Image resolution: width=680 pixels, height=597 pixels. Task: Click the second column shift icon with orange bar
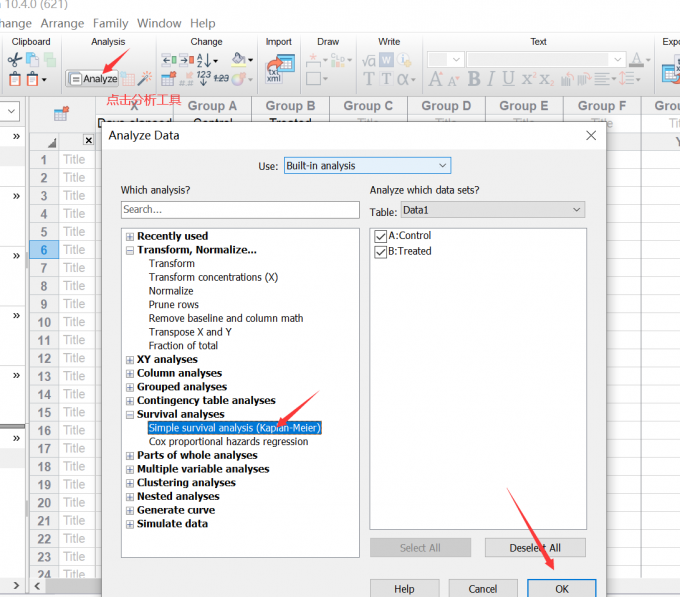[x=186, y=60]
